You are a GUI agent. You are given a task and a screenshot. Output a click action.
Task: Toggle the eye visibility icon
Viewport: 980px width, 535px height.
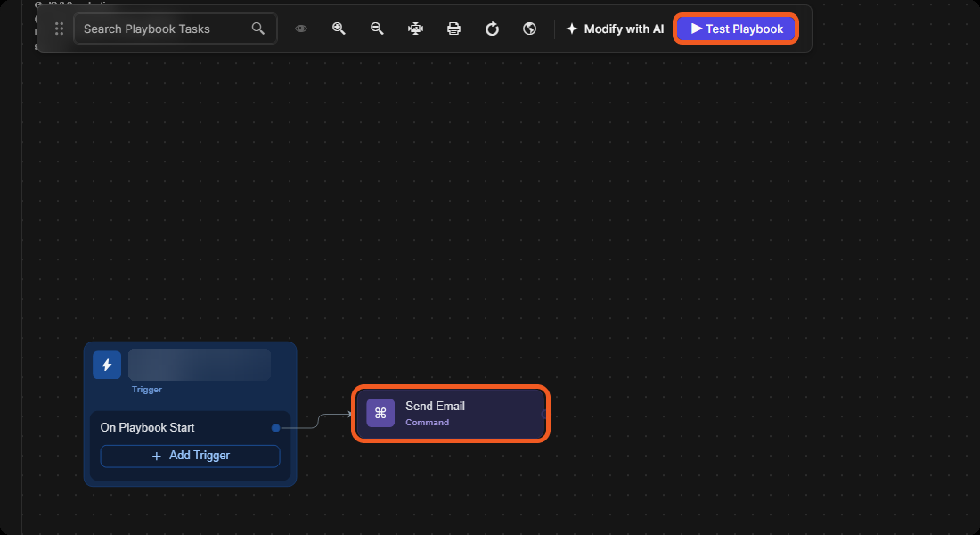(x=300, y=29)
